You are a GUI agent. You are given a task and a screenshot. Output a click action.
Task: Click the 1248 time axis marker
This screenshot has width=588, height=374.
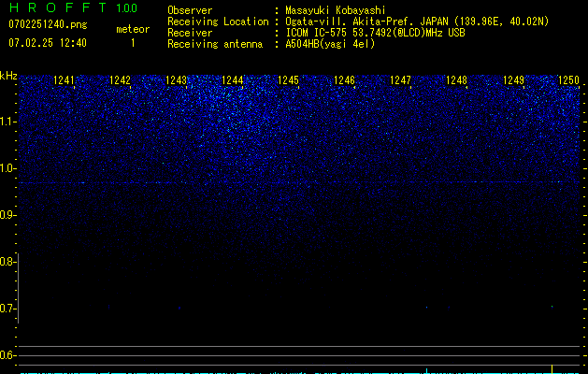[x=456, y=79]
